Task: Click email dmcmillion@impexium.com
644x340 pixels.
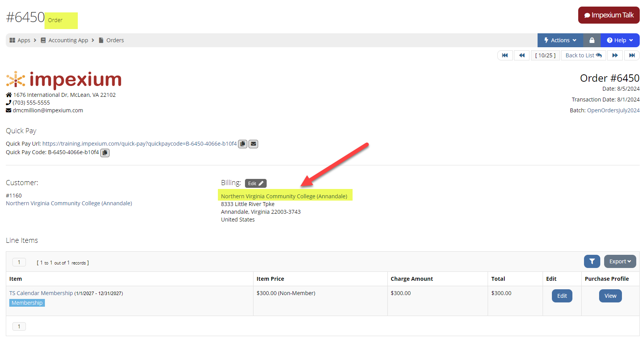Action: (48, 110)
